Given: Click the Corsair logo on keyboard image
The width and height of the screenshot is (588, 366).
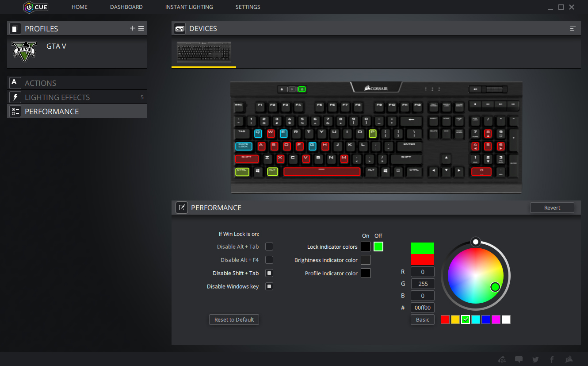Looking at the screenshot, I should click(376, 89).
